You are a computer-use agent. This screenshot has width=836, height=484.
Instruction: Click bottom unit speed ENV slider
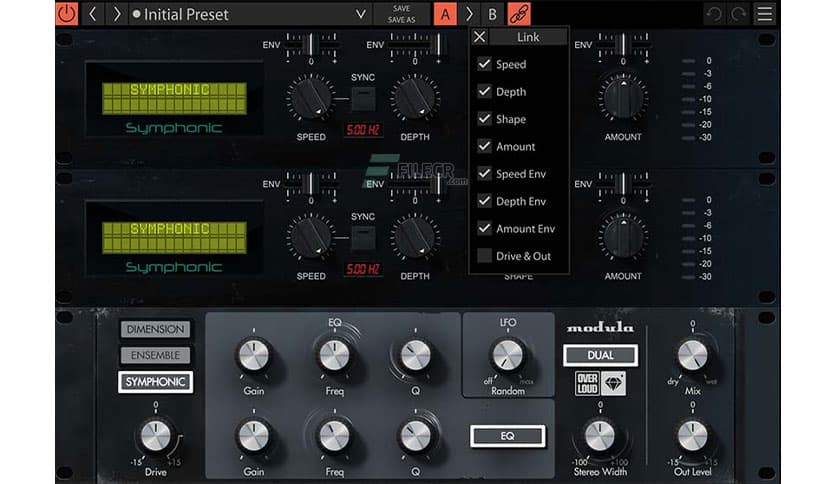click(311, 184)
